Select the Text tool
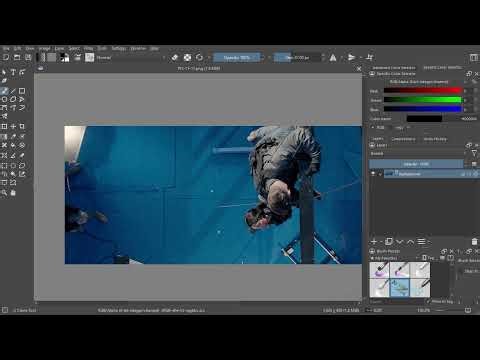The height and width of the screenshot is (360, 480). pos(13,72)
